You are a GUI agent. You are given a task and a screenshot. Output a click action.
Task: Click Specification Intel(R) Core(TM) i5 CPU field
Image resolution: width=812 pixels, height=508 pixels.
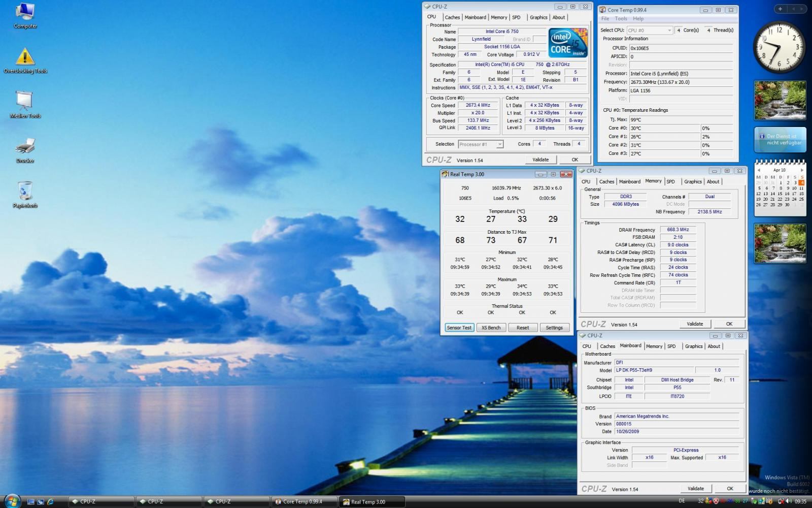coord(522,65)
